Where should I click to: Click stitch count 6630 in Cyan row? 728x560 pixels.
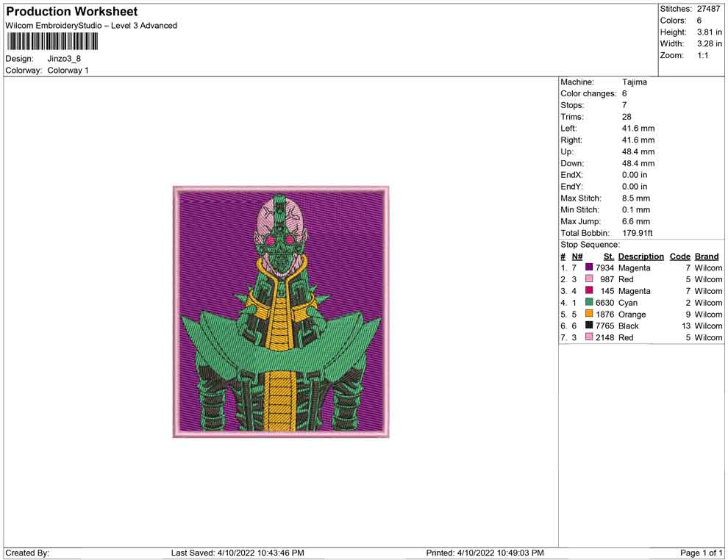(605, 303)
